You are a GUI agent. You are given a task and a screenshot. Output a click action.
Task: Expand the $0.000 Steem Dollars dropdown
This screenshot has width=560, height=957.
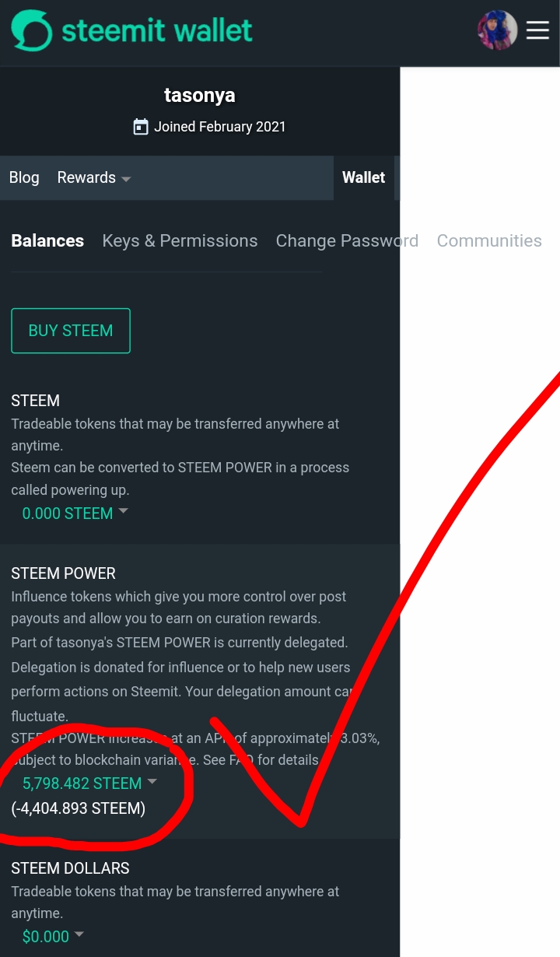pos(53,937)
